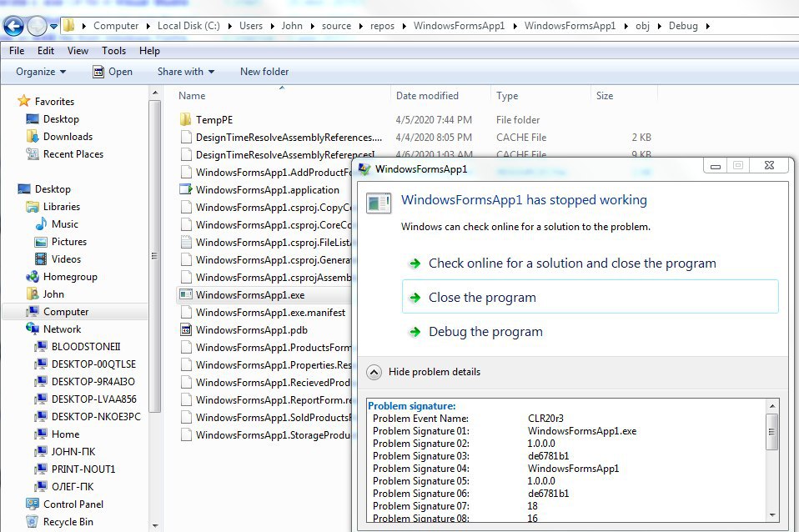Select the Favorites star icon
799x532 pixels.
click(24, 101)
